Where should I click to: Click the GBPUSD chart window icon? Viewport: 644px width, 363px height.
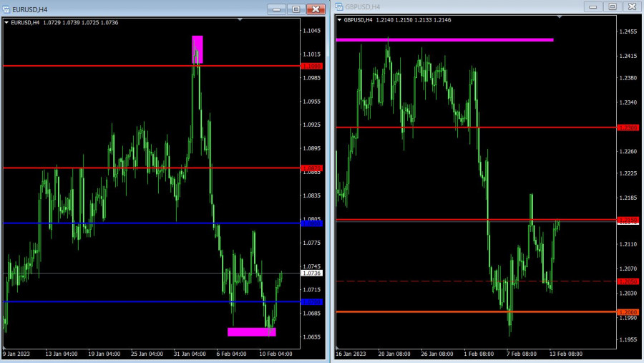click(339, 7)
